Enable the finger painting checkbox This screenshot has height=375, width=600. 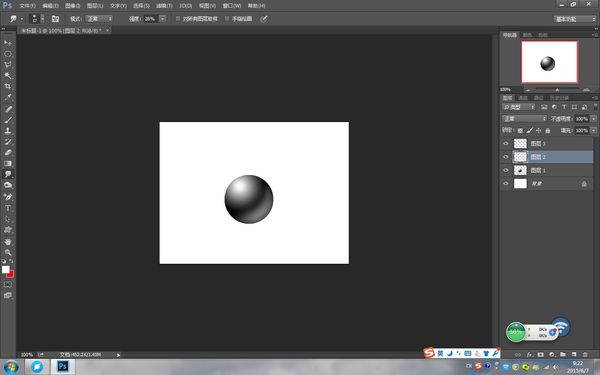pos(227,18)
